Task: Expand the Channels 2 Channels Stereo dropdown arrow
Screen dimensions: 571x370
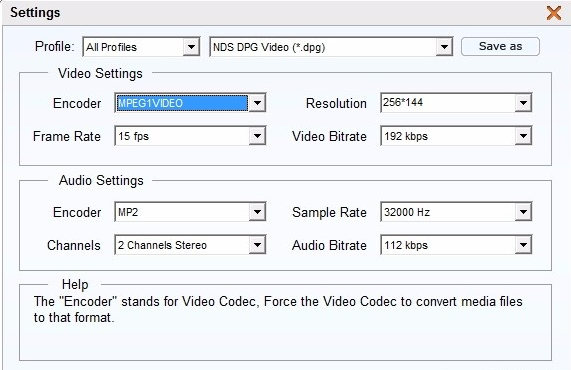Action: pos(257,245)
